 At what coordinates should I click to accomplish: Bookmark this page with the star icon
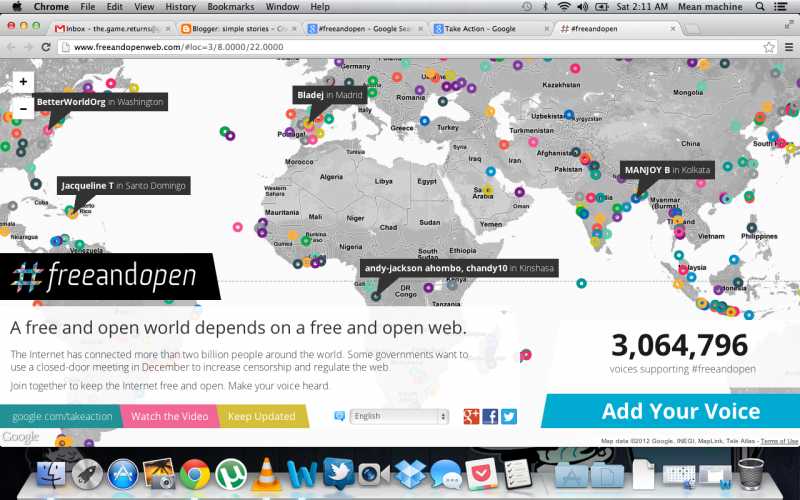click(769, 47)
